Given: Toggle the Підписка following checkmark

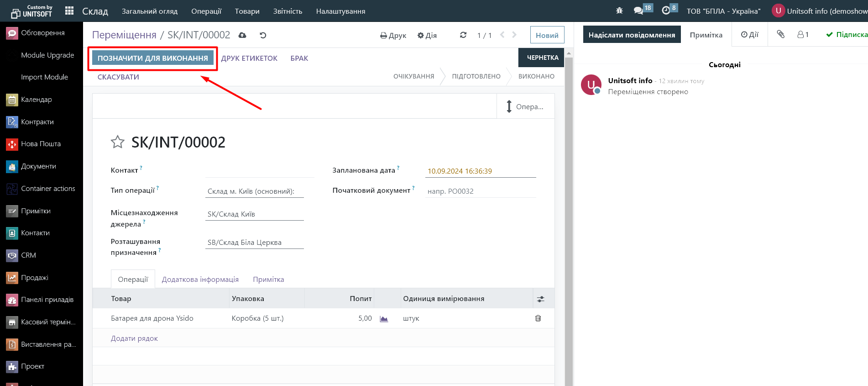Looking at the screenshot, I should tap(846, 35).
